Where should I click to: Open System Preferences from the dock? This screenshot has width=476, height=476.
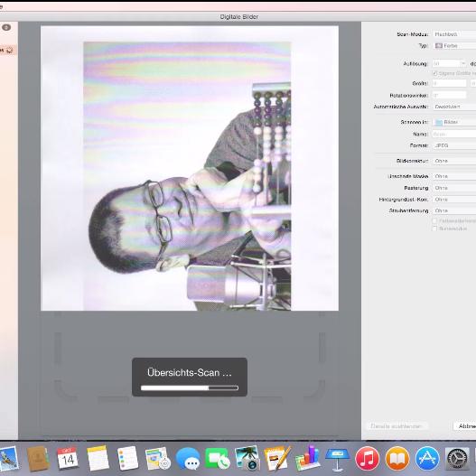point(457,459)
